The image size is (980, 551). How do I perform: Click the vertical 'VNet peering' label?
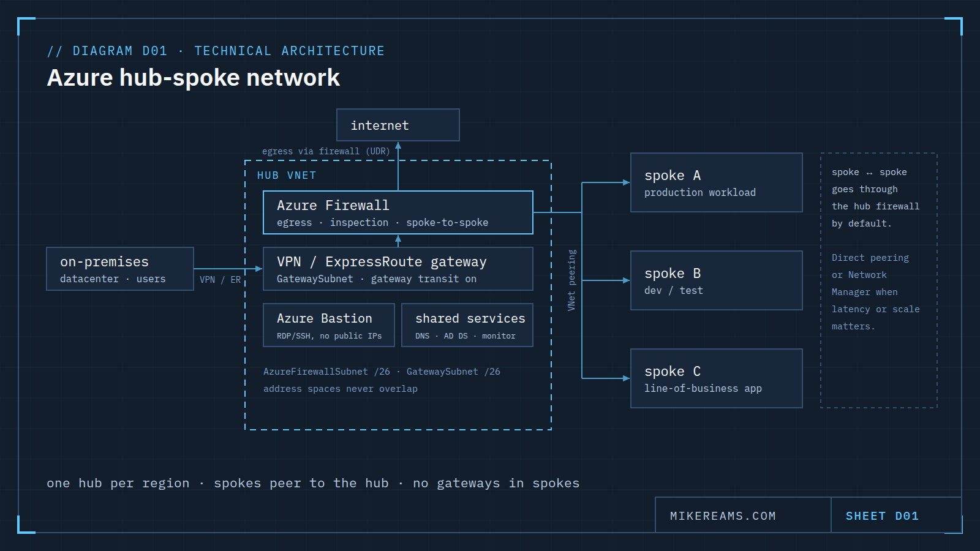[571, 280]
